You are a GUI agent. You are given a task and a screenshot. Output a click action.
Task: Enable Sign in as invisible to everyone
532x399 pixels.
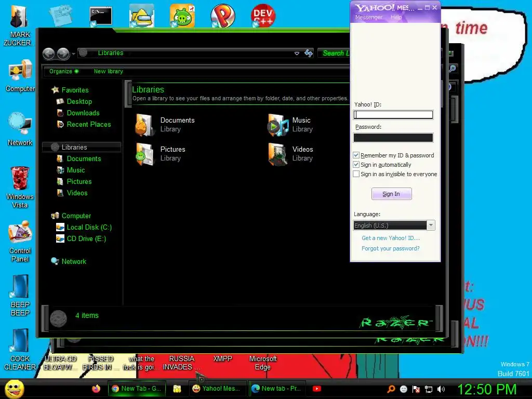[356, 174]
